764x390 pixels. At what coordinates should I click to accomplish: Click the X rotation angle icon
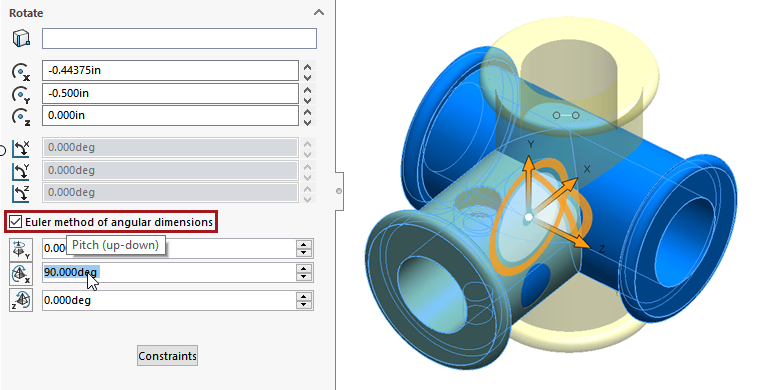[21, 148]
